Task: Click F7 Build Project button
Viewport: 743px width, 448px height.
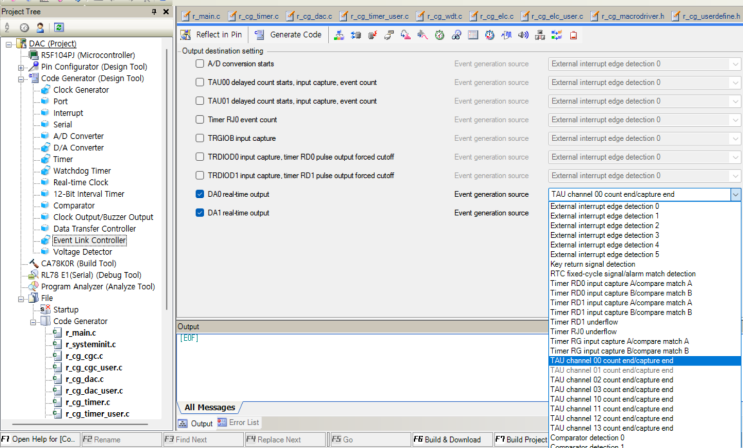Action: (521, 439)
